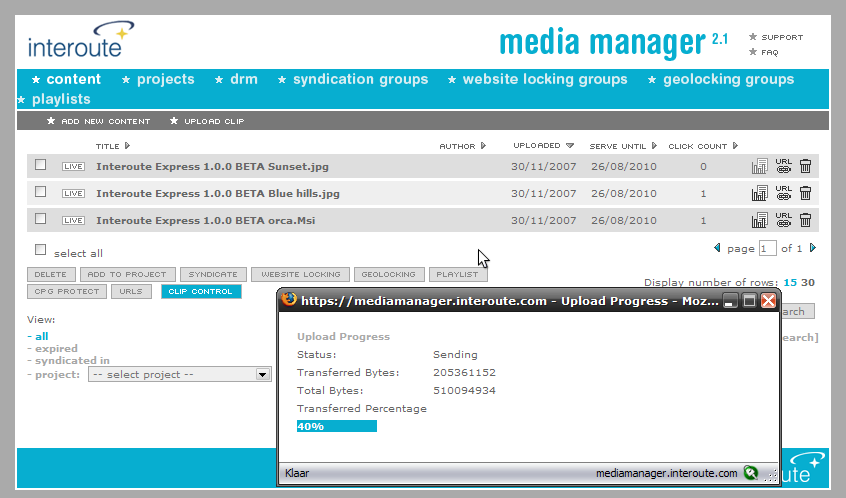Go to next page with right arrow
Screen dimensions: 846x498
click(x=813, y=248)
